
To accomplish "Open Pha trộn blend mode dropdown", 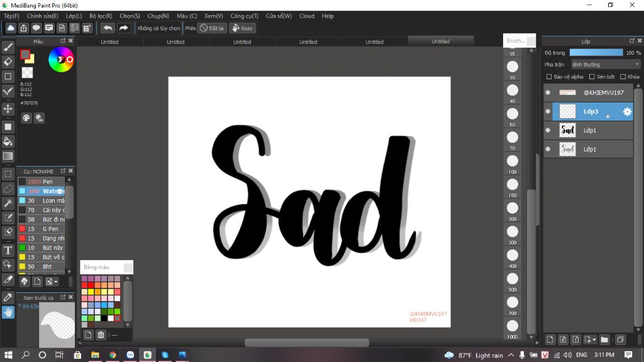I will 606,65.
